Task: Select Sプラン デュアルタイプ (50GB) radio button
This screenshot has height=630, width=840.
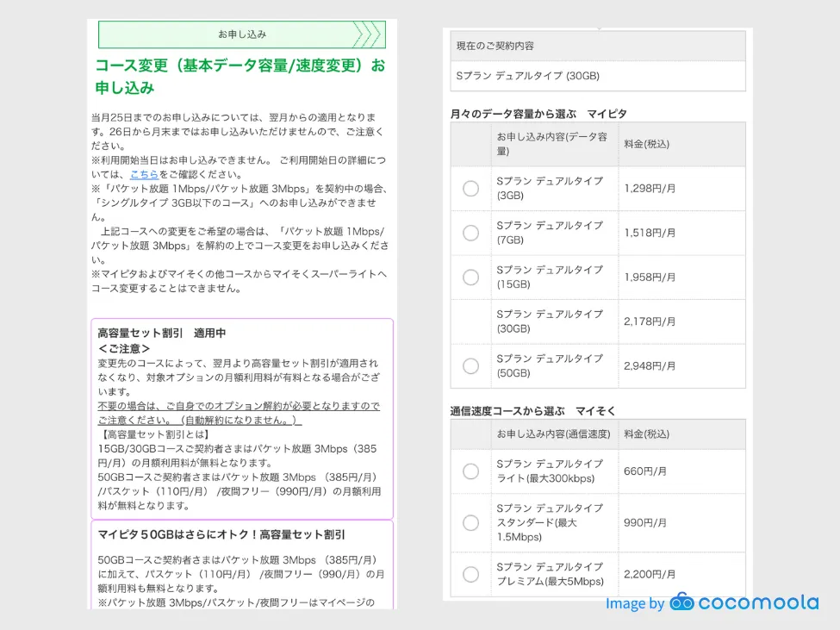Action: [x=471, y=366]
